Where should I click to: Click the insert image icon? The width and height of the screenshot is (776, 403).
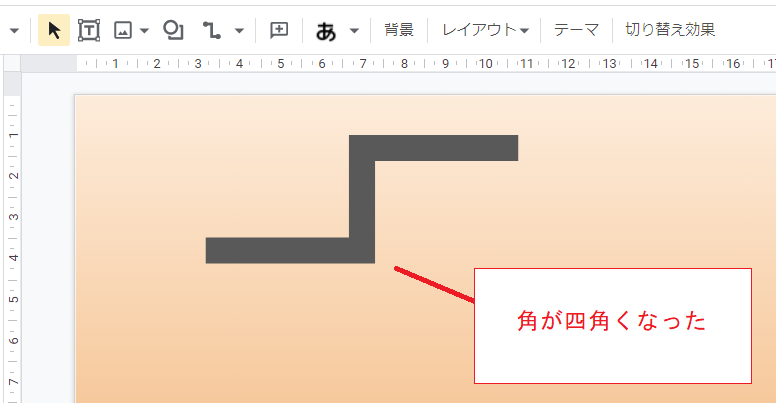[123, 30]
